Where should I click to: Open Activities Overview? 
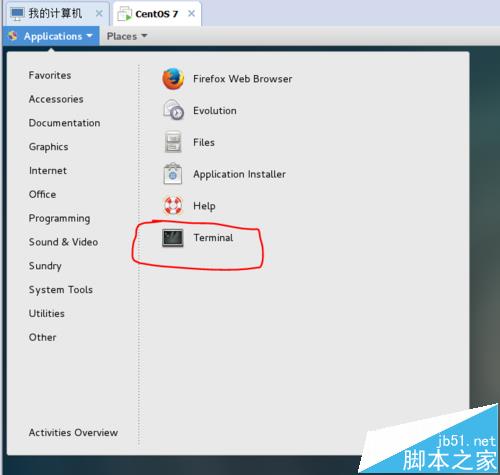tap(73, 433)
